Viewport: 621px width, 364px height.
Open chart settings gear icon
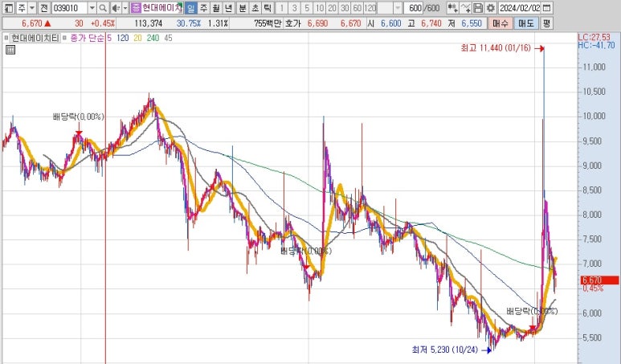[490, 8]
